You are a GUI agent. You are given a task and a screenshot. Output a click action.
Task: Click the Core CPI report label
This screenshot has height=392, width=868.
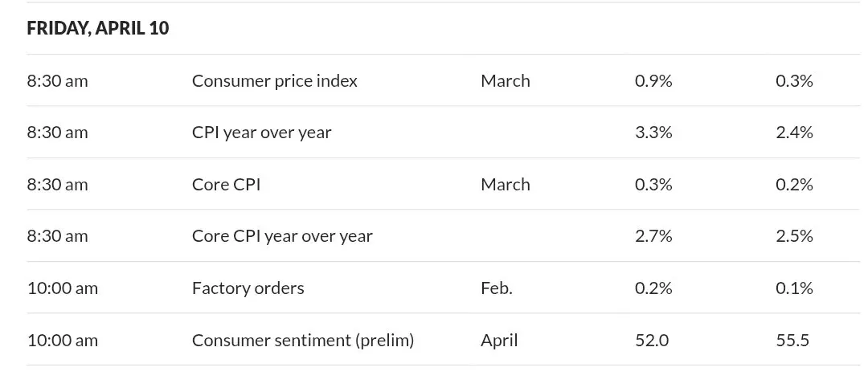226,184
